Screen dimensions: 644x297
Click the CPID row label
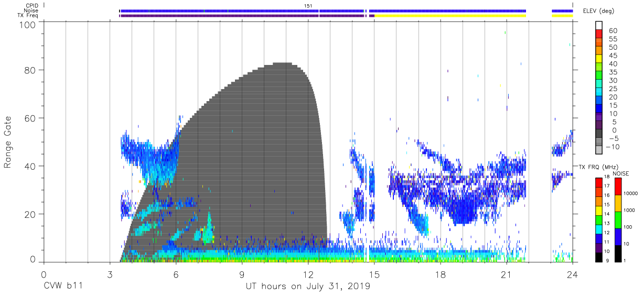(x=32, y=5)
